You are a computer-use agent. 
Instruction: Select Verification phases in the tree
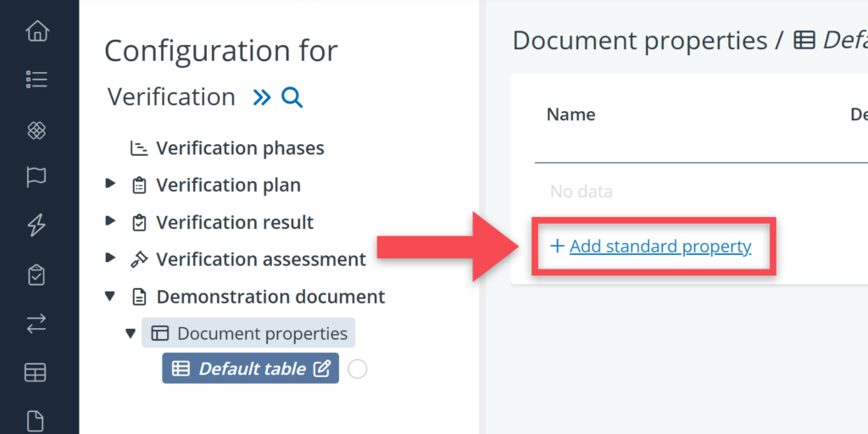coord(240,148)
